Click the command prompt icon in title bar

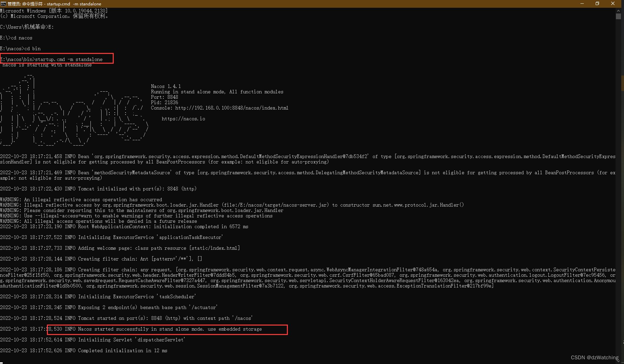click(x=3, y=4)
